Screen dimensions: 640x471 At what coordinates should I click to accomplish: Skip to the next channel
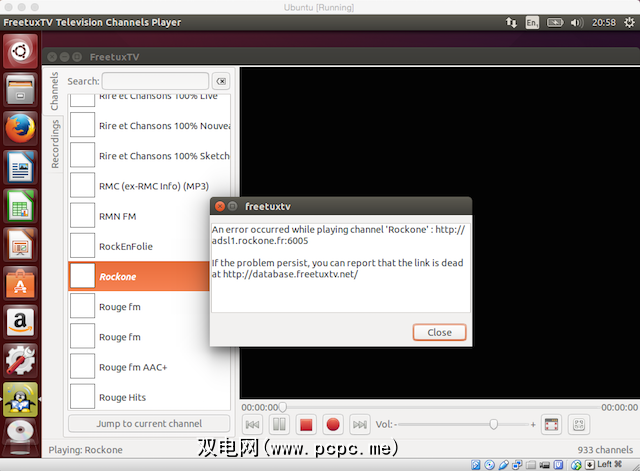coord(360,424)
